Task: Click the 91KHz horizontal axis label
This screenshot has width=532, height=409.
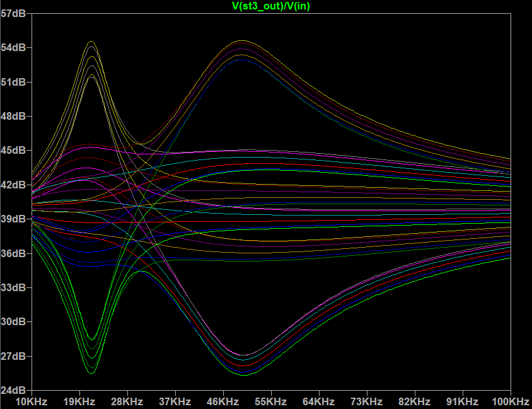Action: pos(463,401)
